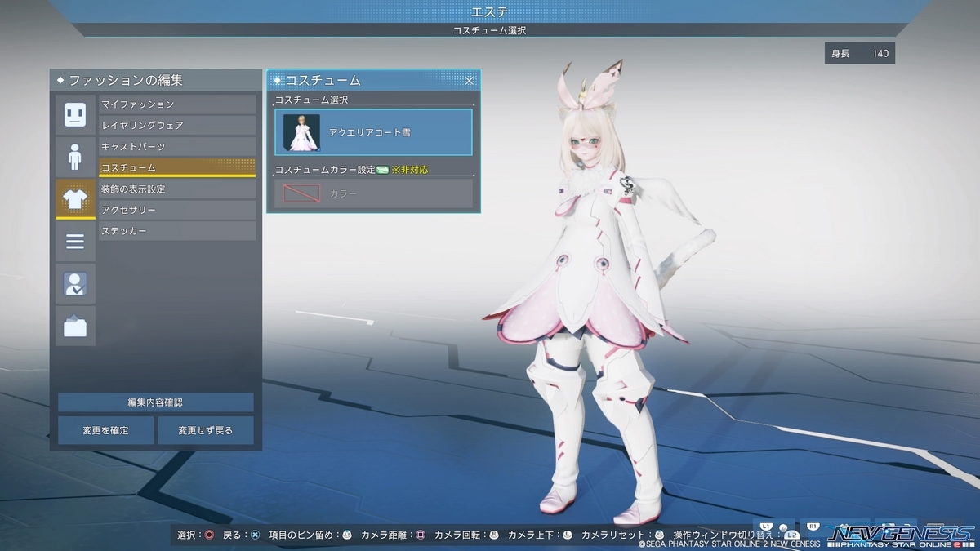980x551 pixels.
Task: Click the カメラ上下 stick icon
Action: [x=568, y=535]
